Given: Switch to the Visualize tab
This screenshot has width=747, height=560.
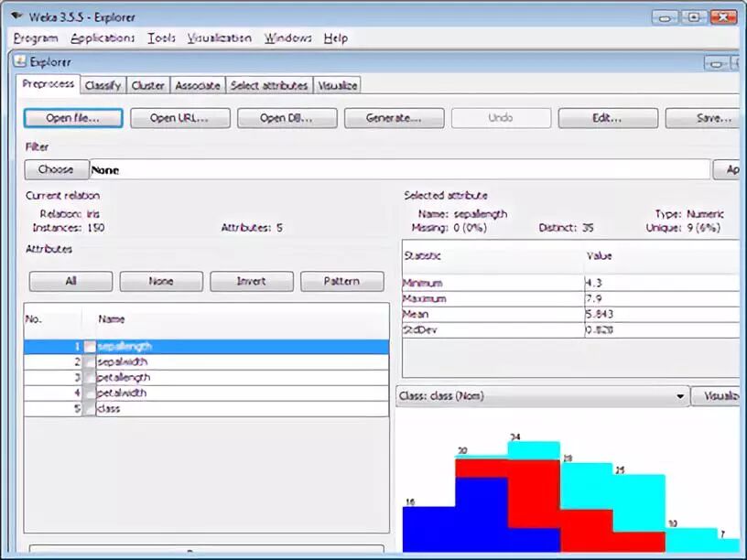Looking at the screenshot, I should pos(337,86).
